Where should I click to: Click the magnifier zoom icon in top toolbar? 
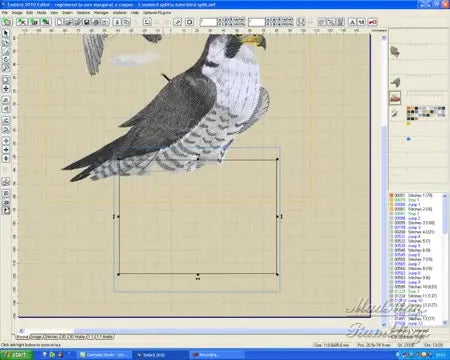(x=178, y=22)
